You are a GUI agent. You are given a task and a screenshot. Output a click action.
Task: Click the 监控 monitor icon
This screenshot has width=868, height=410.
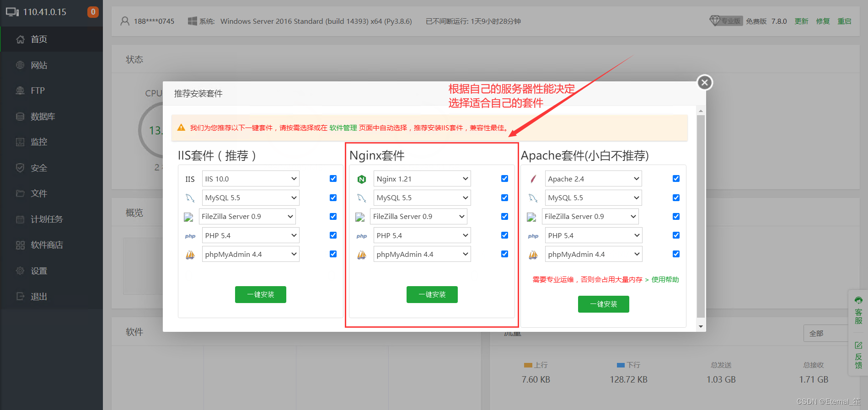(20, 142)
